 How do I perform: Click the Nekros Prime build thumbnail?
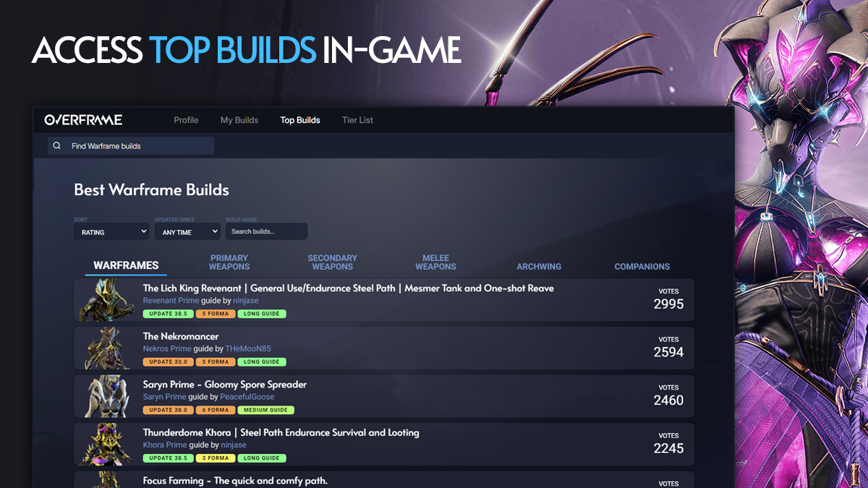pyautogui.click(x=105, y=348)
